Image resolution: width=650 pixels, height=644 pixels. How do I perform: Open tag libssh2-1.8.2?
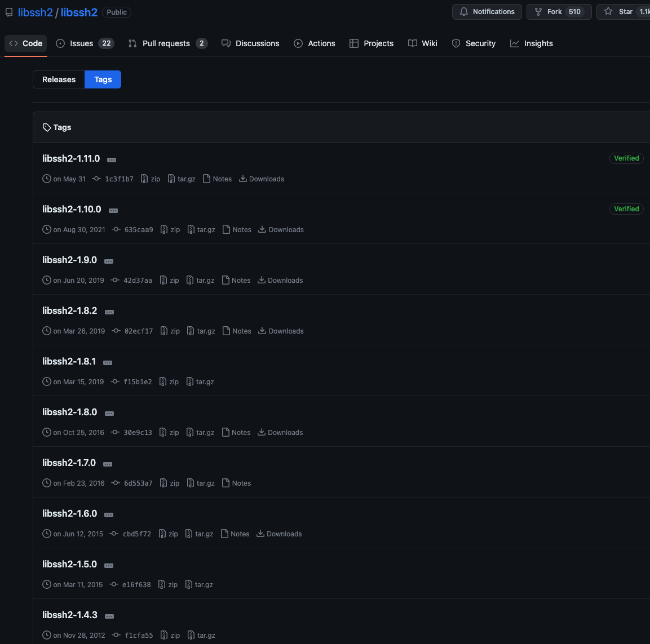click(70, 311)
